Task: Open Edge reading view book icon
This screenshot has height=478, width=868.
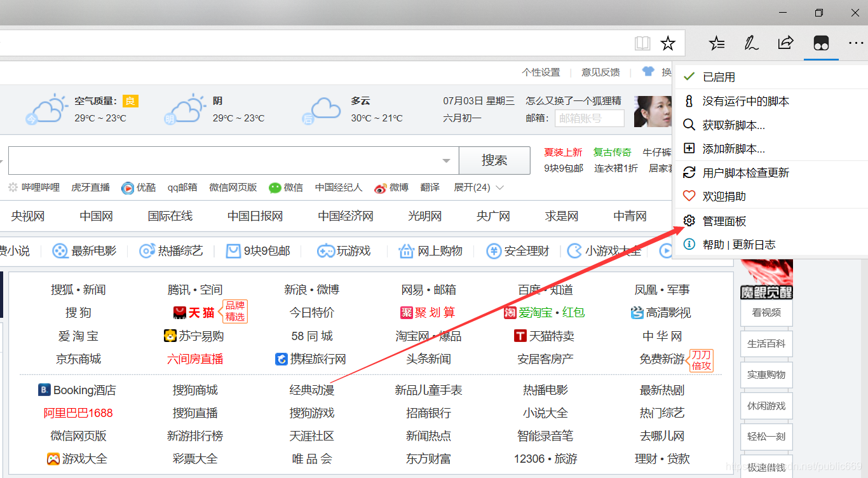Action: [x=642, y=43]
